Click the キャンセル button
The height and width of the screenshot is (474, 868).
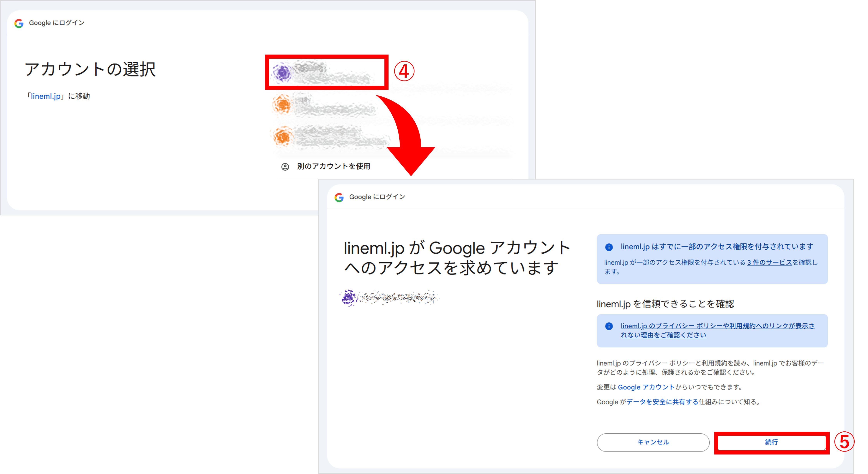[x=653, y=442]
